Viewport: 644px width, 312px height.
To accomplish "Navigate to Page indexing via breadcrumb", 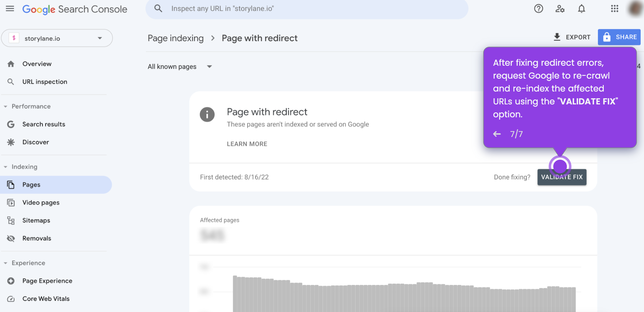I will click(175, 38).
